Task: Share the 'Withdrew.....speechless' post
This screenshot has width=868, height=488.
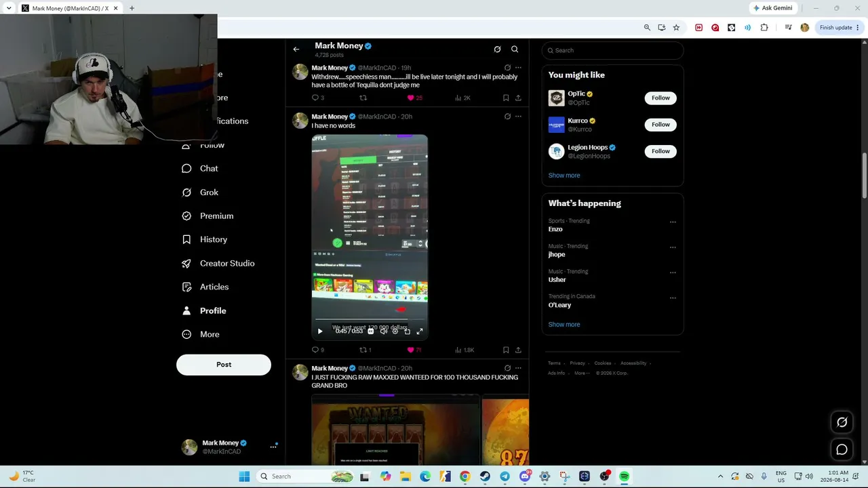Action: click(x=518, y=98)
